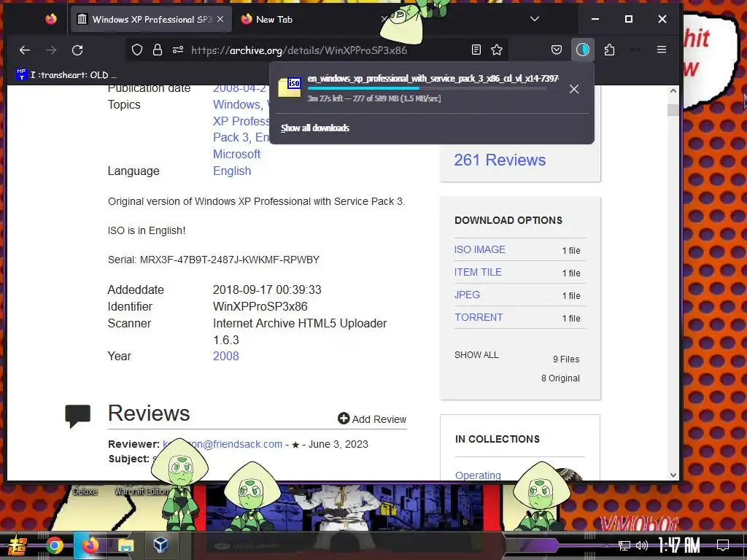Click the WinXPProSP3x86 identifier value
Screen dimensions: 747x560
(x=260, y=307)
